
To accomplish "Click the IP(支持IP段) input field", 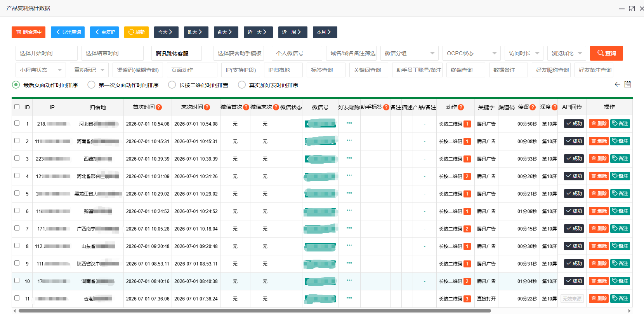I will [x=241, y=70].
